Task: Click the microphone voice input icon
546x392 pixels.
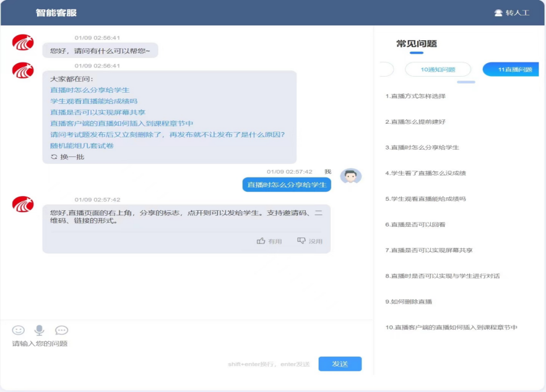Action: 39,330
